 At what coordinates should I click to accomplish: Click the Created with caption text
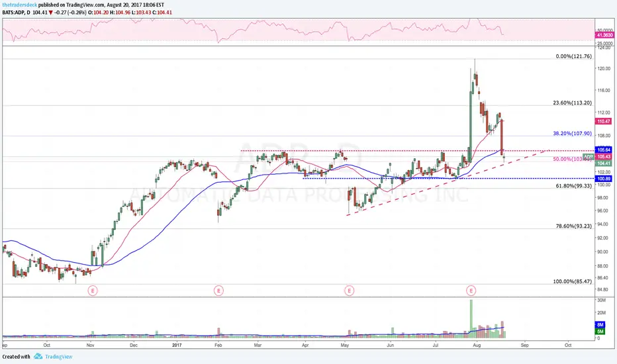16,357
